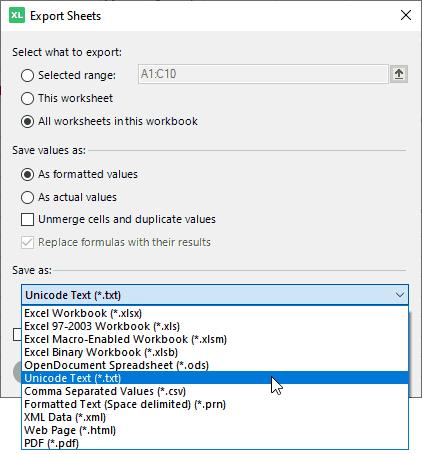422x454 pixels.
Task: Choose 'This worksheet' radio button
Action: (27, 98)
